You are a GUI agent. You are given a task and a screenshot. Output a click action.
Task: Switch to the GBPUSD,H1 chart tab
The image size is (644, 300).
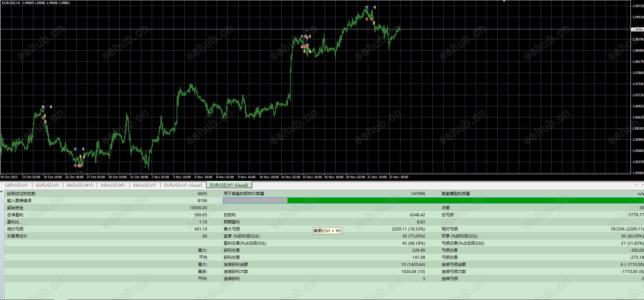pos(17,185)
